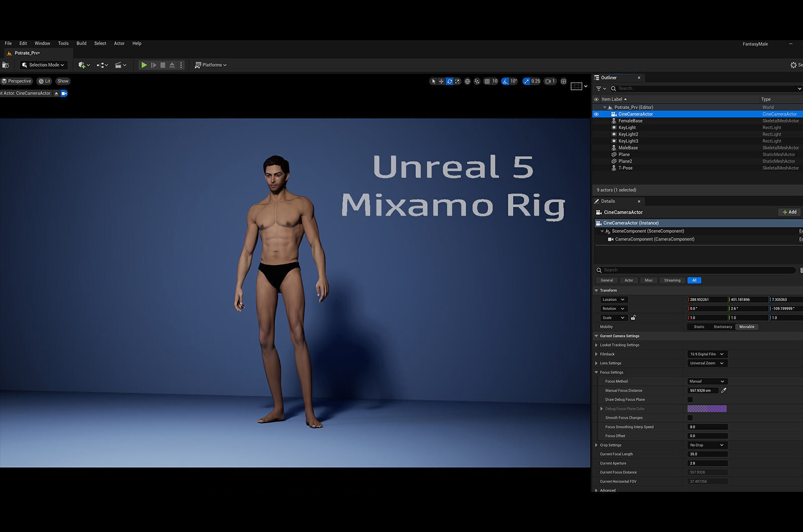Choose the Select objects arrow tool in viewport

point(434,81)
